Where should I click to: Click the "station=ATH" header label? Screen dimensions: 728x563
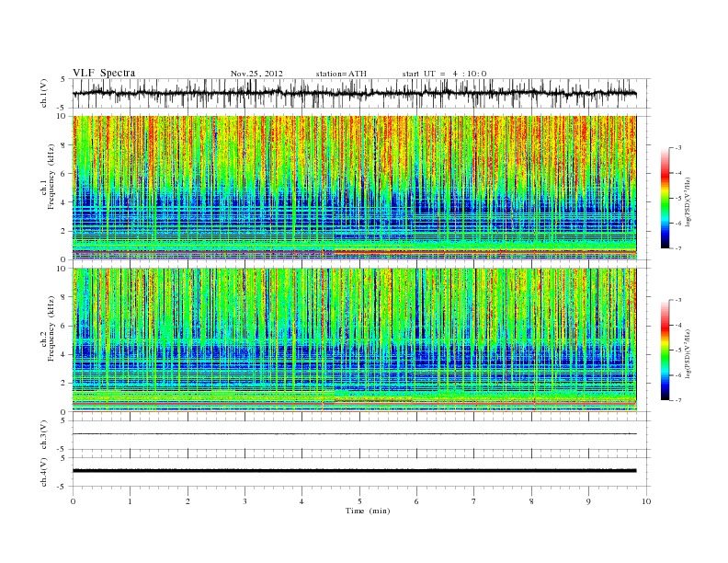click(x=341, y=74)
